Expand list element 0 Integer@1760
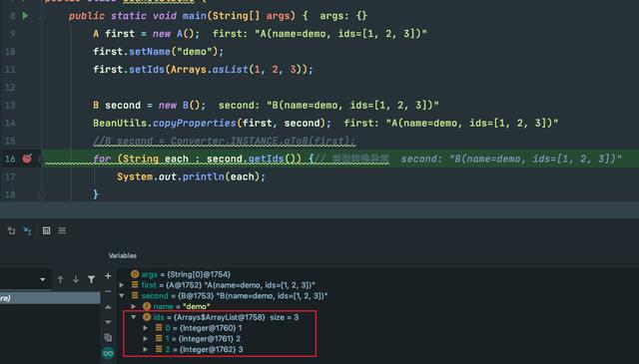Image resolution: width=639 pixels, height=364 pixels. click(x=146, y=328)
